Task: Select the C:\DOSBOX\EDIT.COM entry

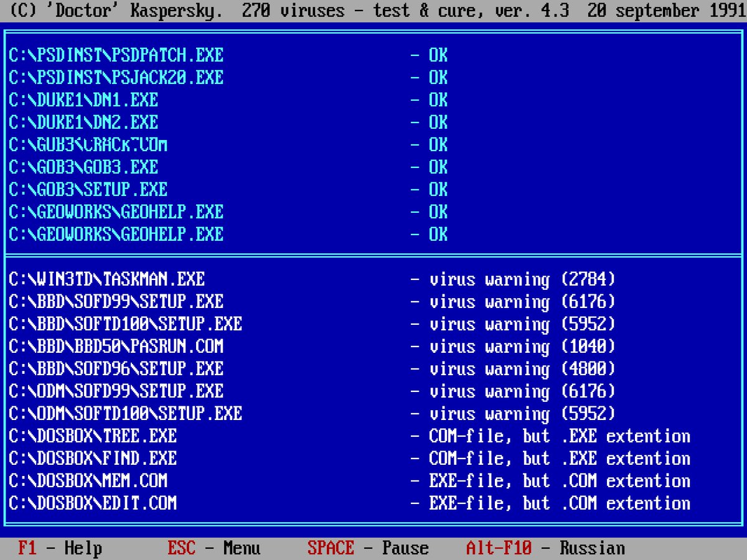Action: (x=93, y=503)
